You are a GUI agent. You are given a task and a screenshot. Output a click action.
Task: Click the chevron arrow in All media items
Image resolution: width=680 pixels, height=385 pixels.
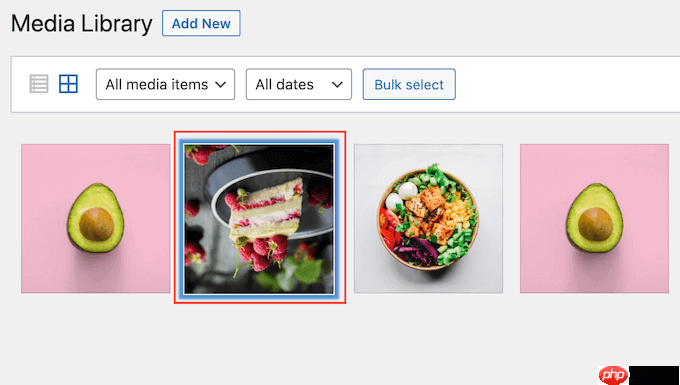tap(221, 85)
